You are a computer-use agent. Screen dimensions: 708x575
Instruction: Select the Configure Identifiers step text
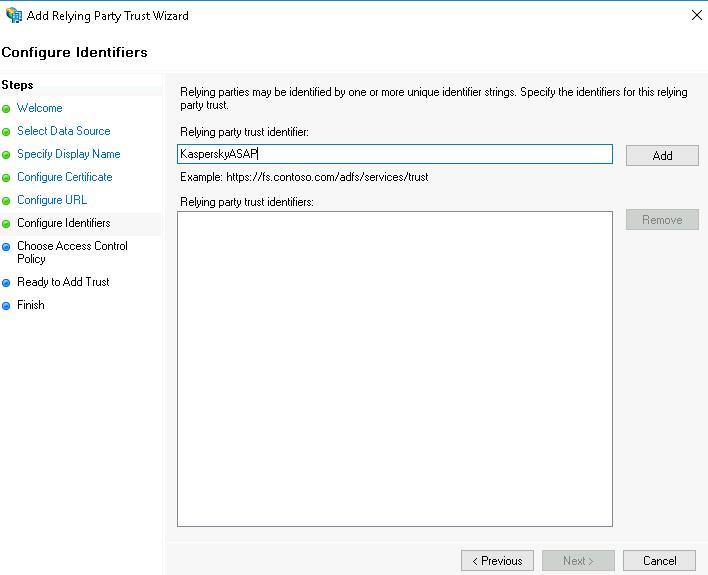64,223
